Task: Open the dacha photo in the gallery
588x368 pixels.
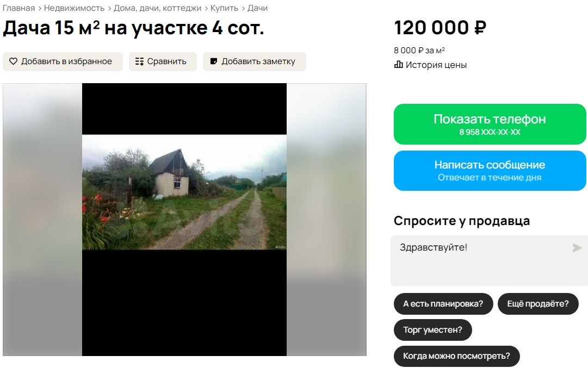Action: click(184, 192)
